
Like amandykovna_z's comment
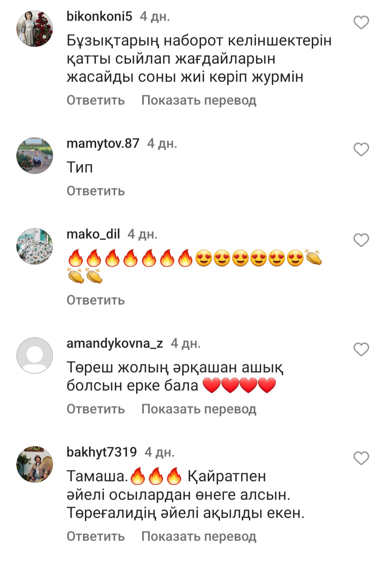tap(361, 349)
